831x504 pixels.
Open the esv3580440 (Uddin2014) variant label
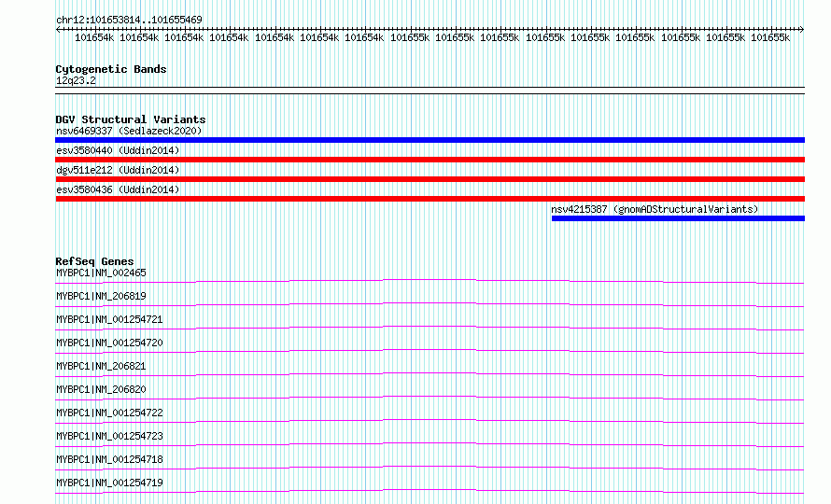coord(118,150)
